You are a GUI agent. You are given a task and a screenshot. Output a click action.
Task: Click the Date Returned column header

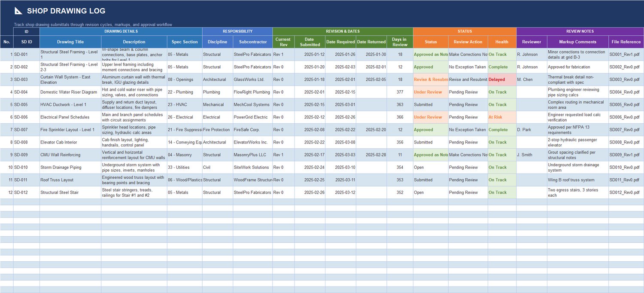coord(371,42)
